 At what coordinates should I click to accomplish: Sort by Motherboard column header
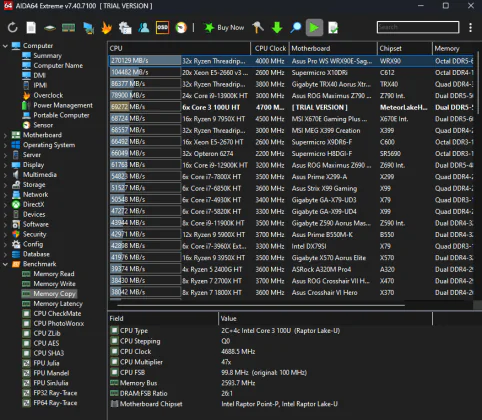coord(333,48)
